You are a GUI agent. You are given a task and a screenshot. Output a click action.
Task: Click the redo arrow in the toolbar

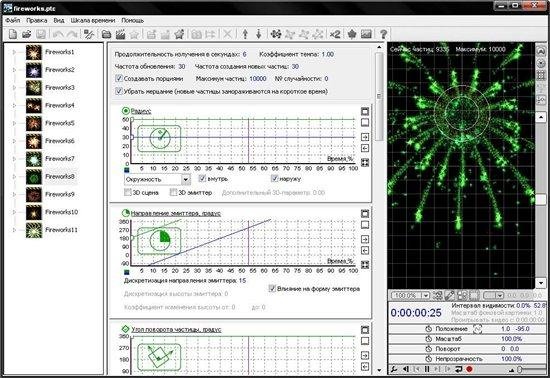click(72, 34)
